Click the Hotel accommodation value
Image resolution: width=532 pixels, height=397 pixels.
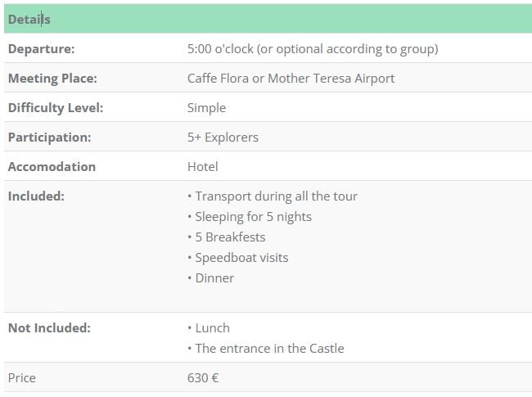[203, 167]
